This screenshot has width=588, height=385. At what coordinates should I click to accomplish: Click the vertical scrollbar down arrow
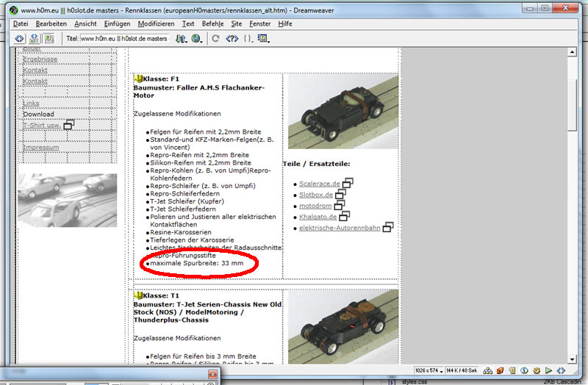(x=572, y=359)
